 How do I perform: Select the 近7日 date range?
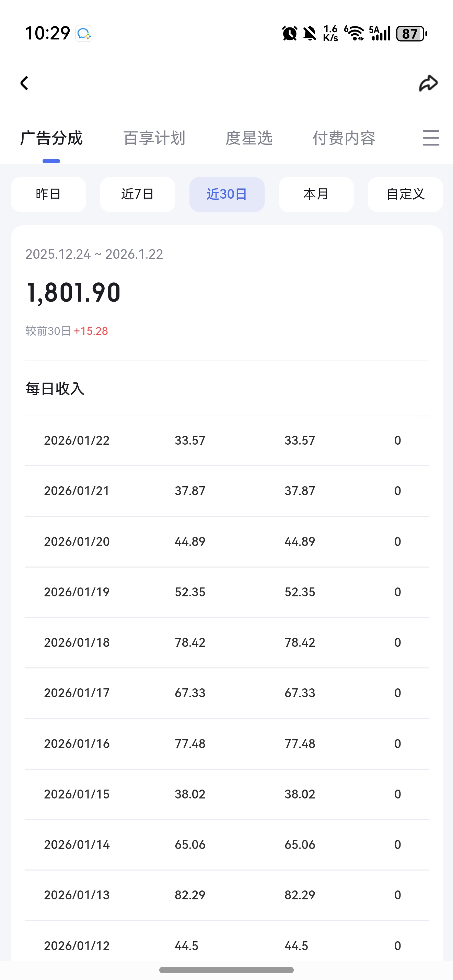[x=138, y=194]
